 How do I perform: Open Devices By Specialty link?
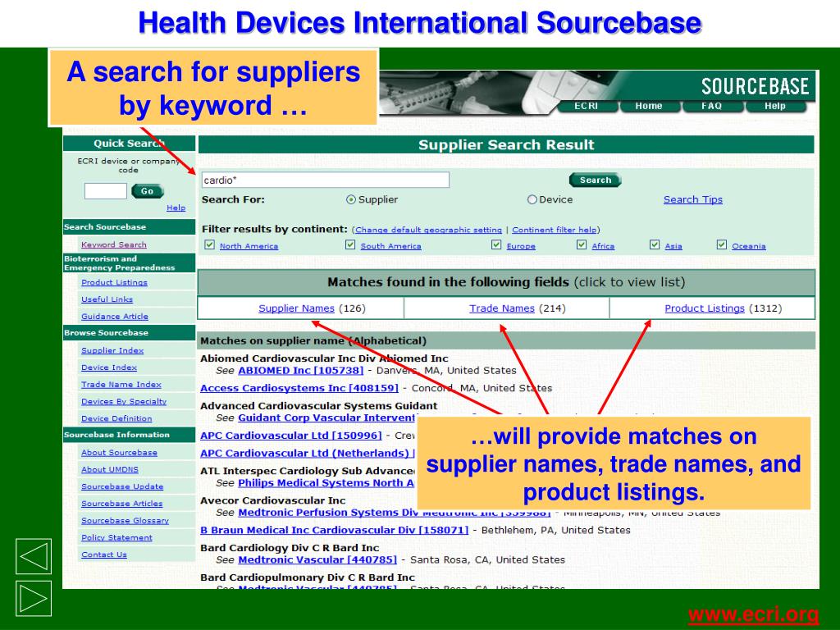(x=124, y=402)
